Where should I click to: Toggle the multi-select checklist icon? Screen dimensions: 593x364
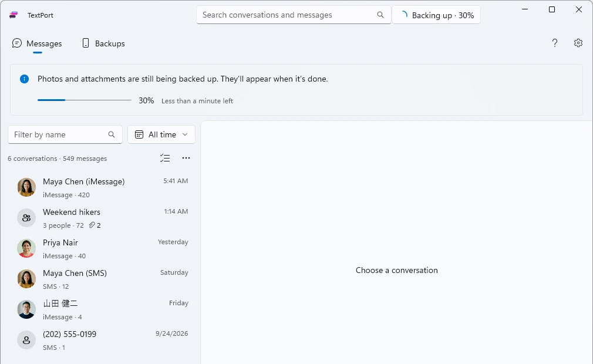[x=165, y=158]
